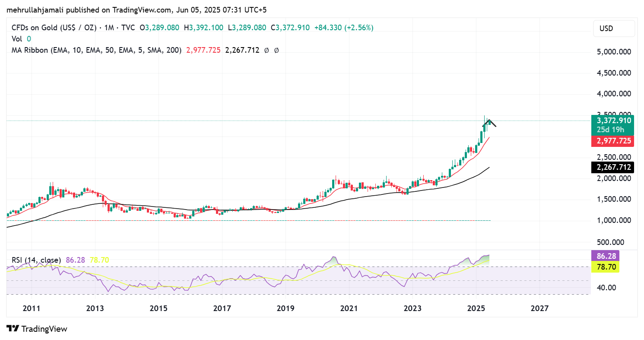Click the TradingView wordmark text at bottom
Viewport: 644px width, 340px height.
44,329
